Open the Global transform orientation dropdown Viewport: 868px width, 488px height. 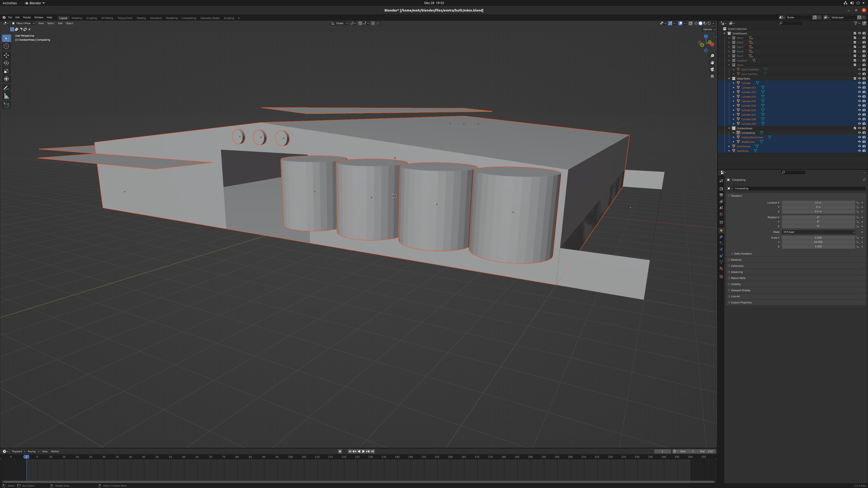click(339, 23)
